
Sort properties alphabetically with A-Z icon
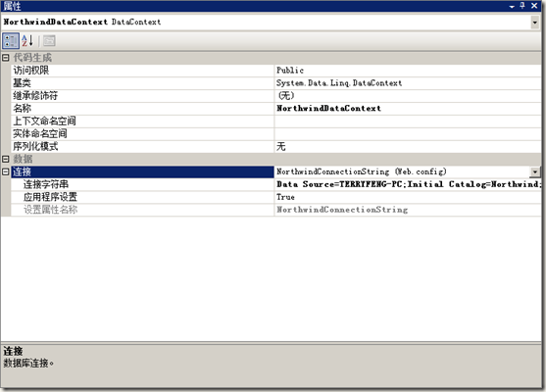click(x=27, y=41)
